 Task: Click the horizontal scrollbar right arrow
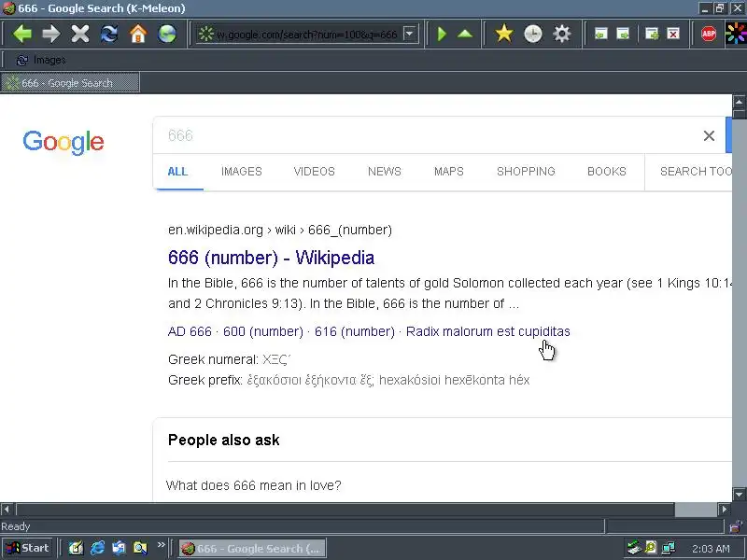pos(725,509)
